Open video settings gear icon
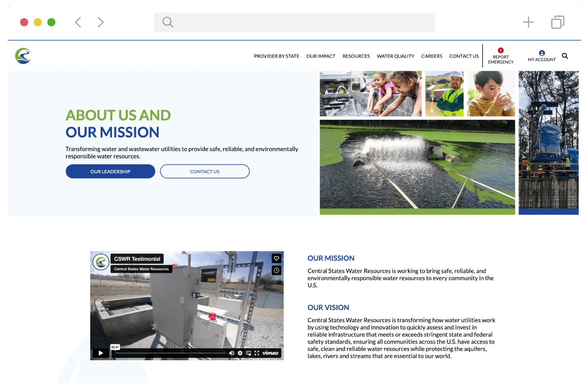This screenshot has height=388, width=588. click(x=240, y=353)
